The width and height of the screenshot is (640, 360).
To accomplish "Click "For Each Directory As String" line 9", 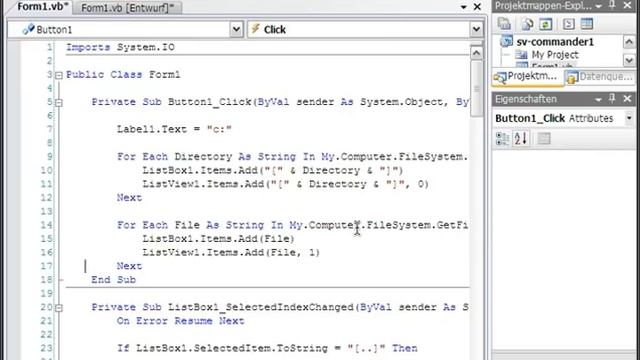I will pos(292,157).
